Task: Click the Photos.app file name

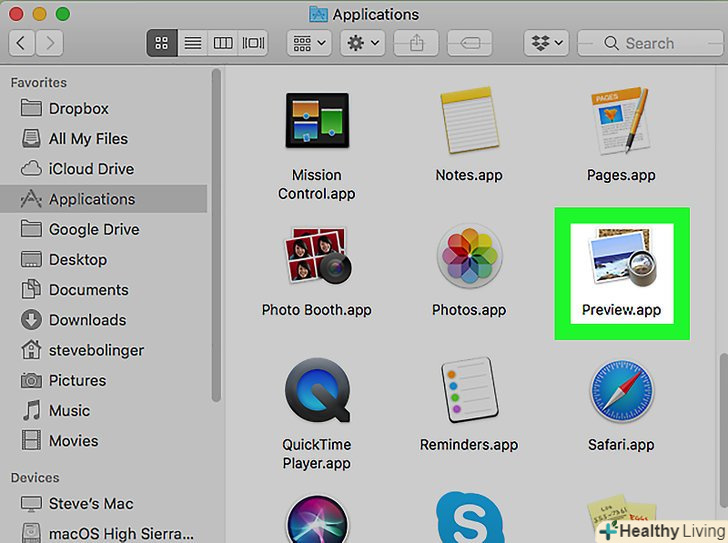Action: [469, 310]
